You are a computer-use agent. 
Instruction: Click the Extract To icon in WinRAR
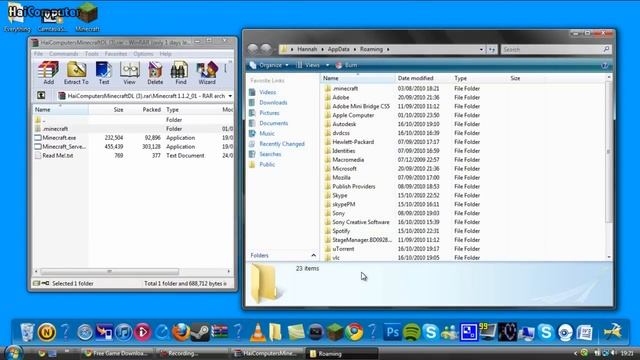pos(76,73)
